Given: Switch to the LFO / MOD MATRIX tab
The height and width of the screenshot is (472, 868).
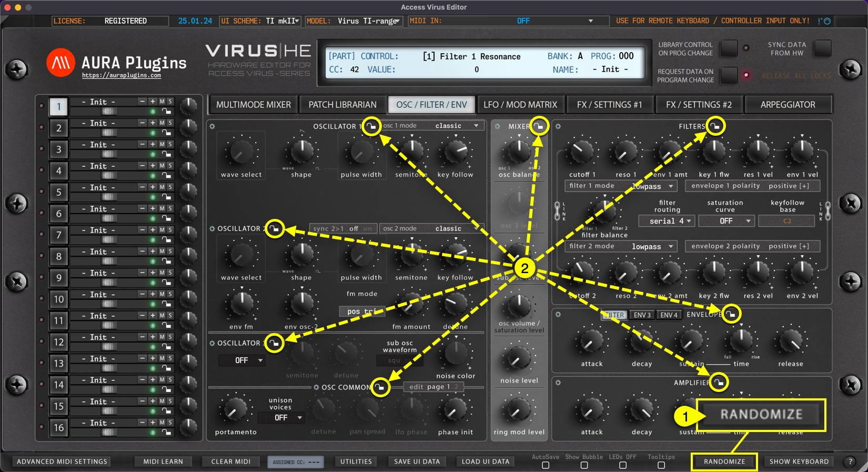Looking at the screenshot, I should coord(520,105).
